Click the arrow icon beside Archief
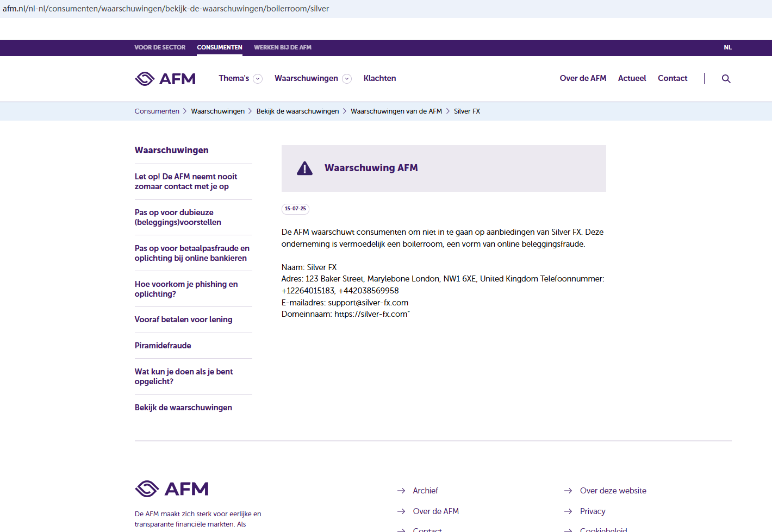Image resolution: width=772 pixels, height=532 pixels. coord(401,491)
